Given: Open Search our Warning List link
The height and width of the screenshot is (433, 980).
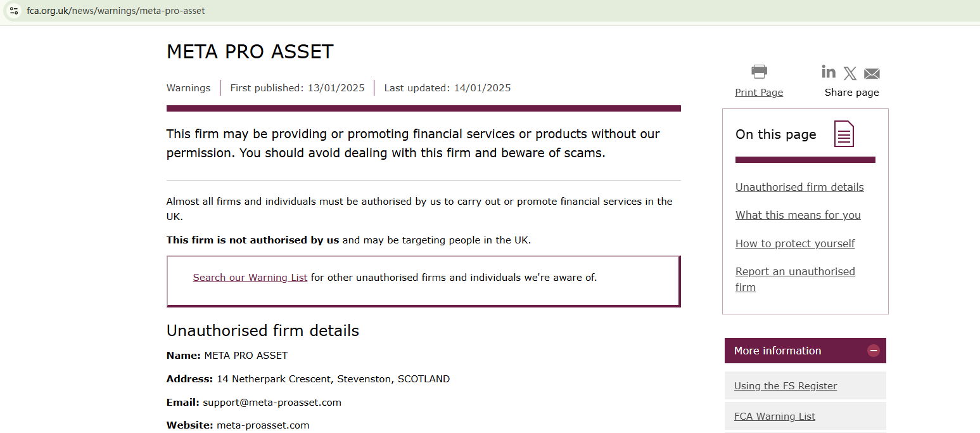Looking at the screenshot, I should 250,278.
